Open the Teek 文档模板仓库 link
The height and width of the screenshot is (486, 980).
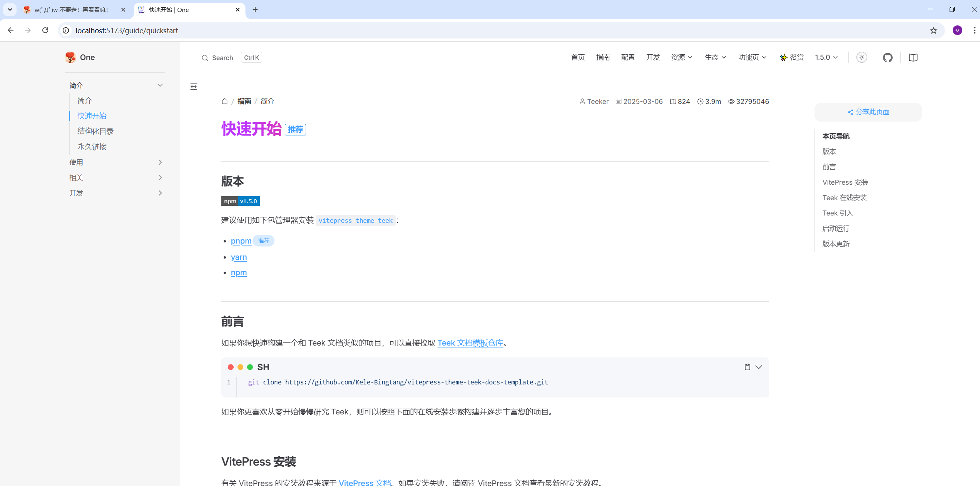[x=470, y=343]
